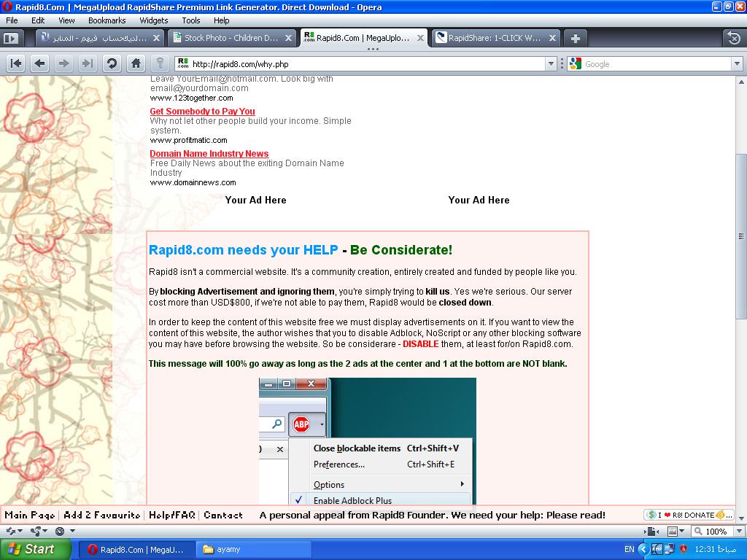Toggle the Opera side panel button
This screenshot has width=747, height=560.
pos(10,38)
